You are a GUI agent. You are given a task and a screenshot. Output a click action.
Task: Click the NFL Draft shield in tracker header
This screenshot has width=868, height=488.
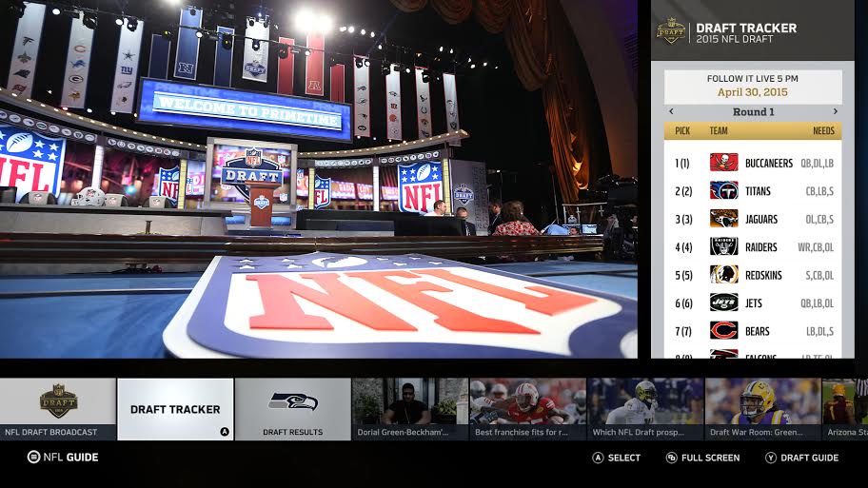coord(671,31)
